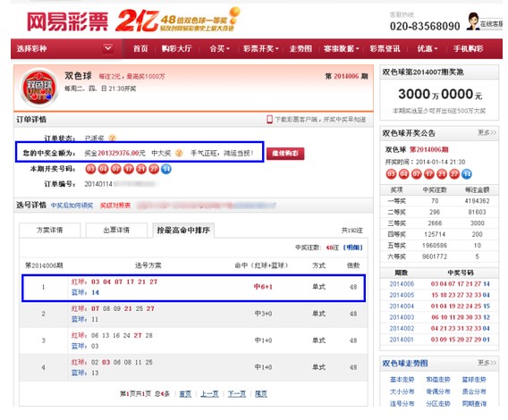
Task: Open 同期查询 chart link
Action: pos(474,404)
